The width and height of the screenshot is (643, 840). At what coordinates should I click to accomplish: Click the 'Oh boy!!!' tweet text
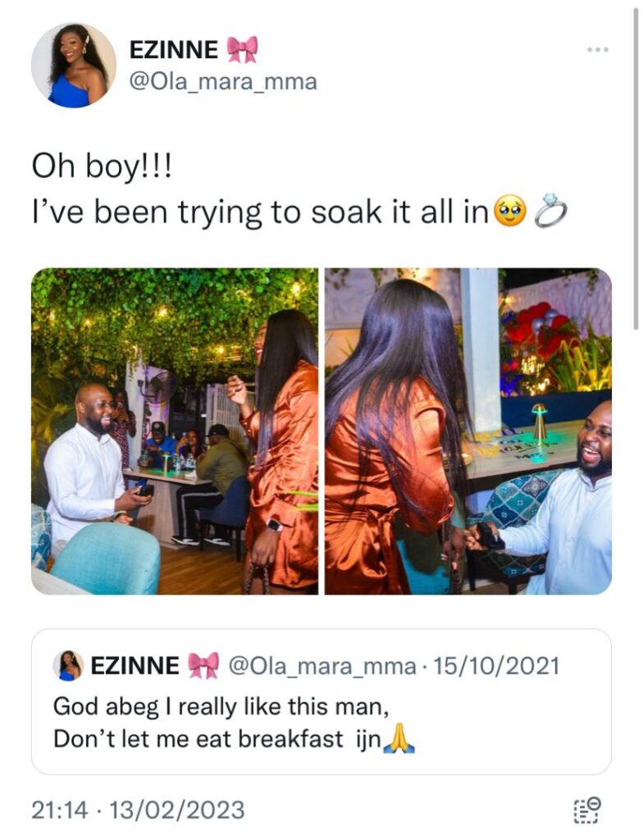pyautogui.click(x=103, y=166)
